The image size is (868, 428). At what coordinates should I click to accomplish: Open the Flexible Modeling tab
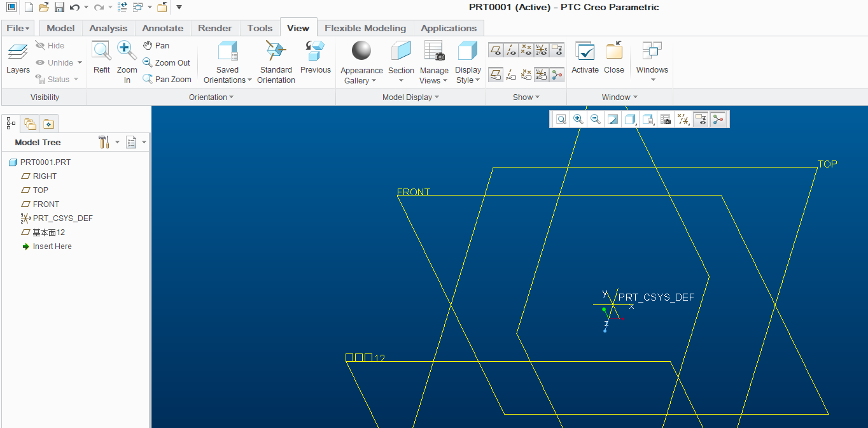[365, 28]
